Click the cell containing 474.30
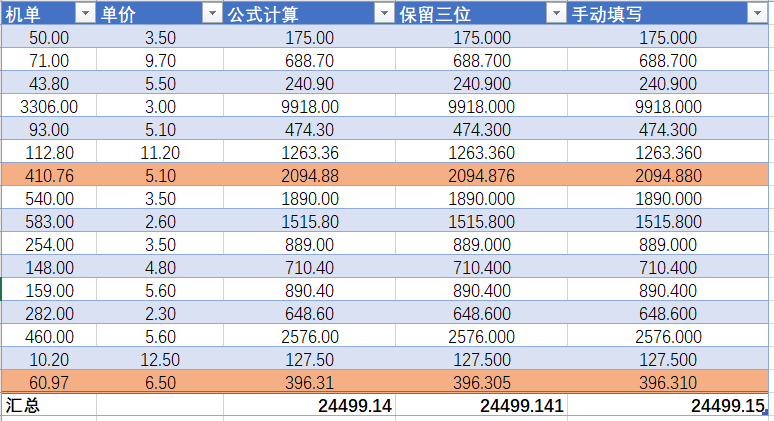 (310, 130)
